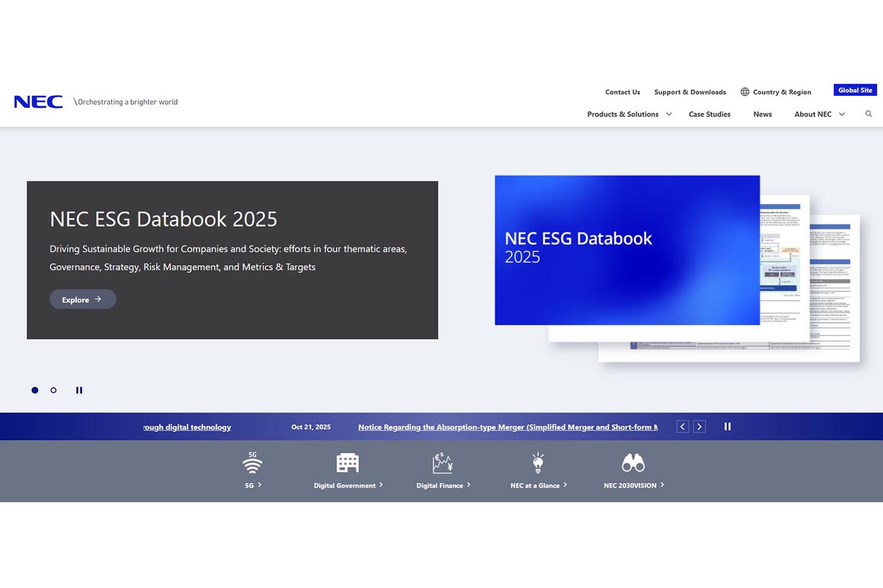Pause the hero banner slideshow
The width and height of the screenshot is (883, 588).
point(79,390)
